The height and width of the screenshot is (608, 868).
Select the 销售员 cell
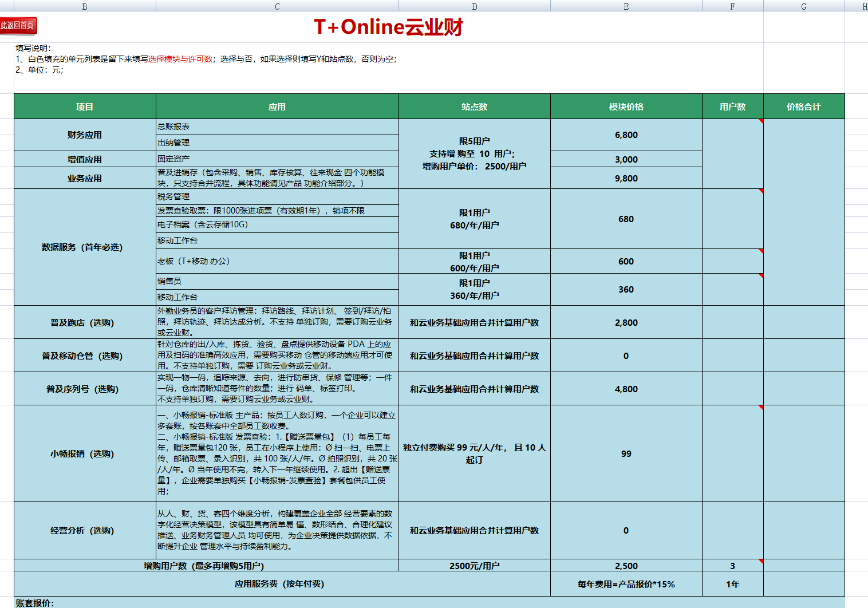click(x=277, y=282)
